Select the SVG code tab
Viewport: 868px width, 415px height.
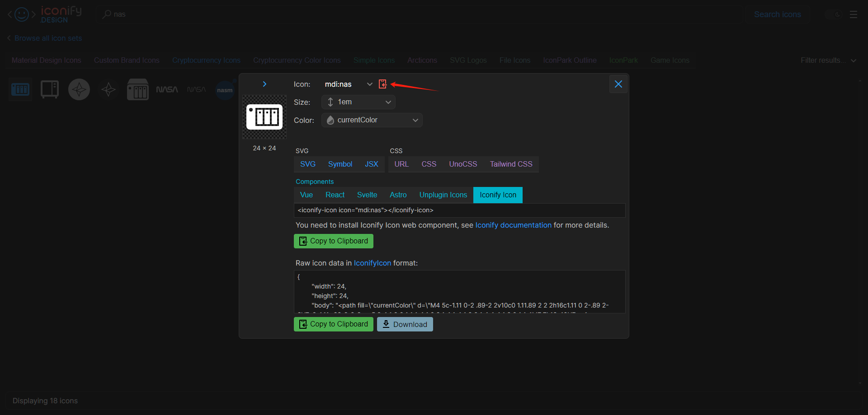tap(308, 164)
